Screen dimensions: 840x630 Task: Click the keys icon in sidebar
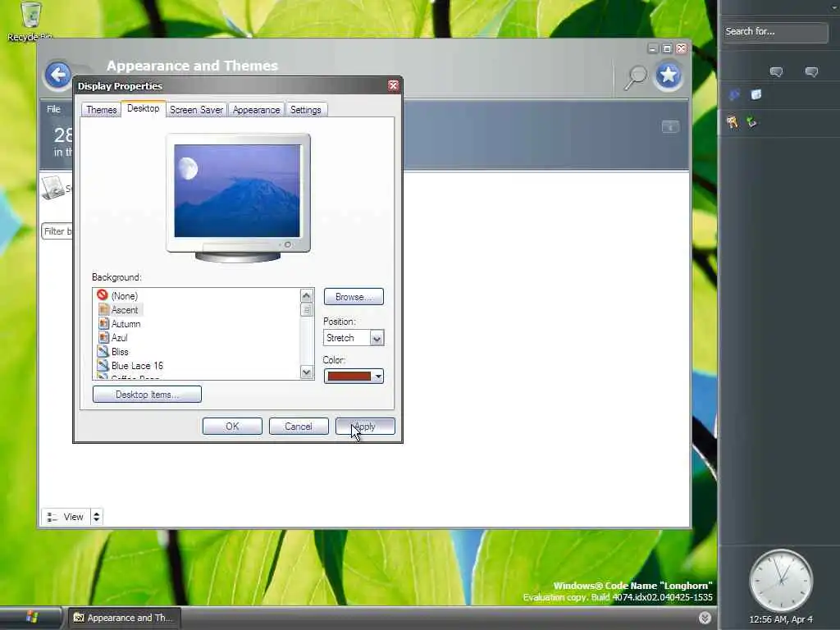tap(733, 122)
